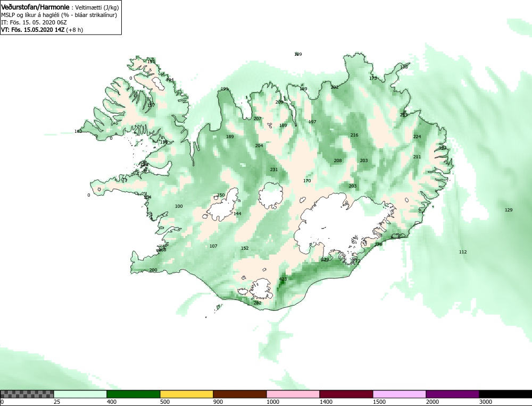Choose the light purple 1500–2000 legend swatch
Image resolution: width=532 pixels, height=406 pixels.
pos(400,394)
